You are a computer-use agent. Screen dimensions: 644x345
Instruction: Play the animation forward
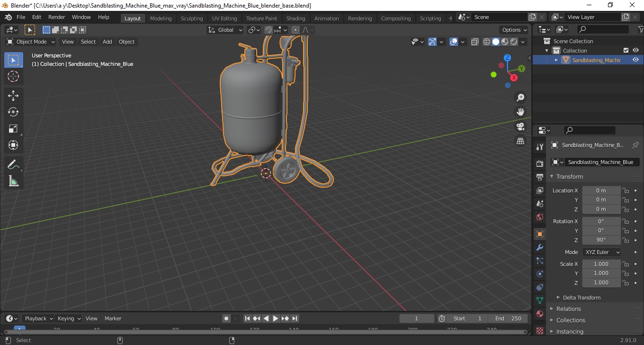coord(276,318)
